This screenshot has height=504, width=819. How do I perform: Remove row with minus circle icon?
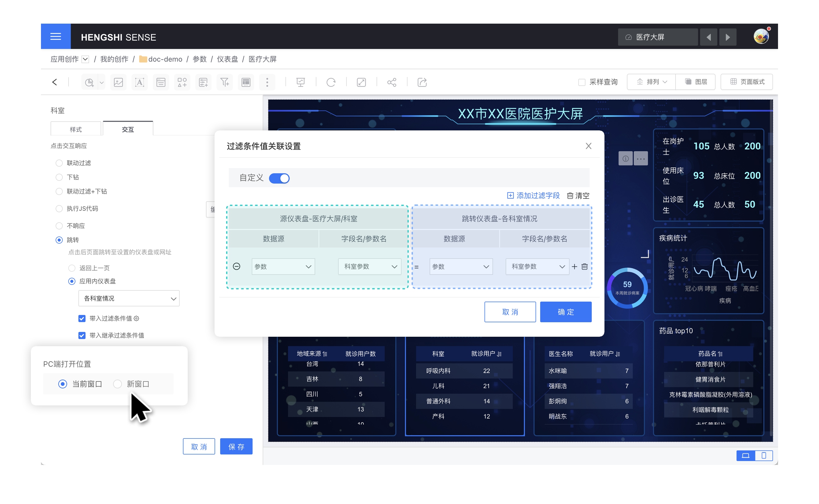(x=237, y=266)
